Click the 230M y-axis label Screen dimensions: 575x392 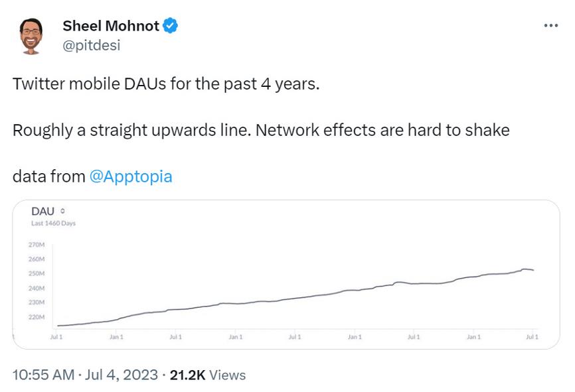tap(36, 302)
